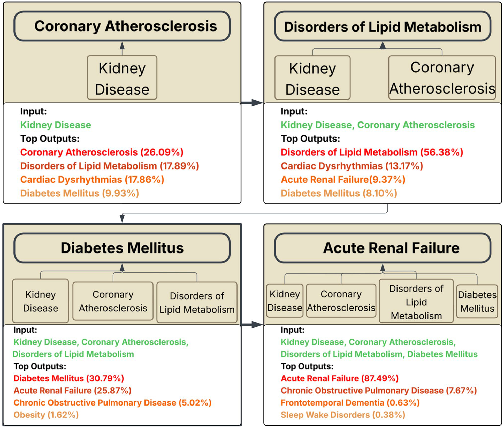Click the Cardiac Dysrhythmias (17.86%) output
Viewport: 504px width, 428px height.
pyautogui.click(x=92, y=180)
